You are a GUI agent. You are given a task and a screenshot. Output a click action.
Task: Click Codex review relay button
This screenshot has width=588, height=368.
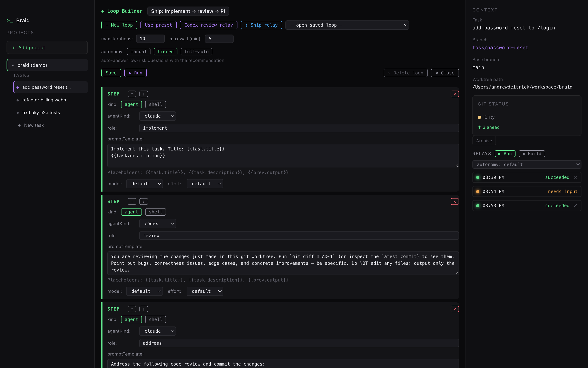pyautogui.click(x=208, y=25)
